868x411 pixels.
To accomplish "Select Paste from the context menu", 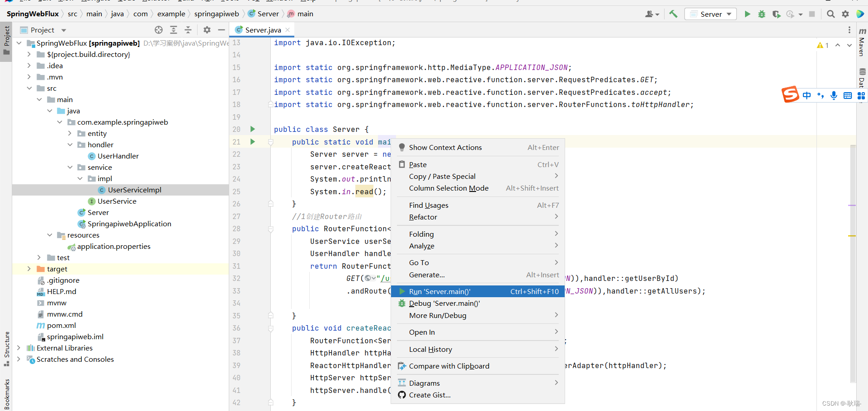I will coord(478,164).
